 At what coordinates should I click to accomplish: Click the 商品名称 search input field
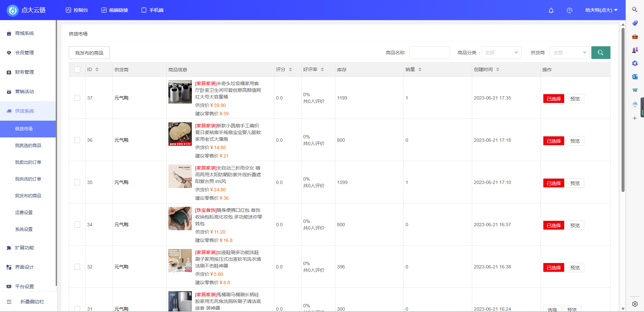tap(429, 53)
